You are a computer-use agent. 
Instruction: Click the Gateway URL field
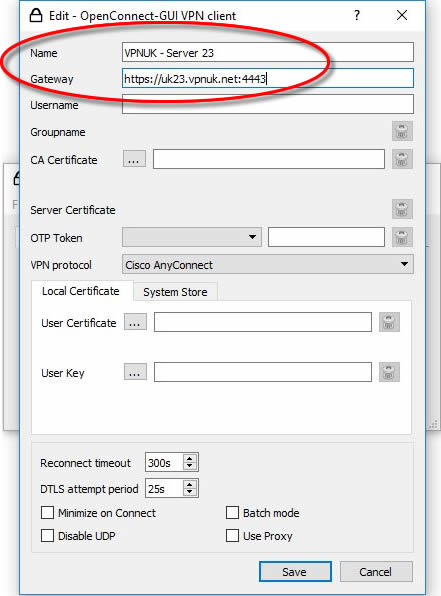(x=268, y=78)
